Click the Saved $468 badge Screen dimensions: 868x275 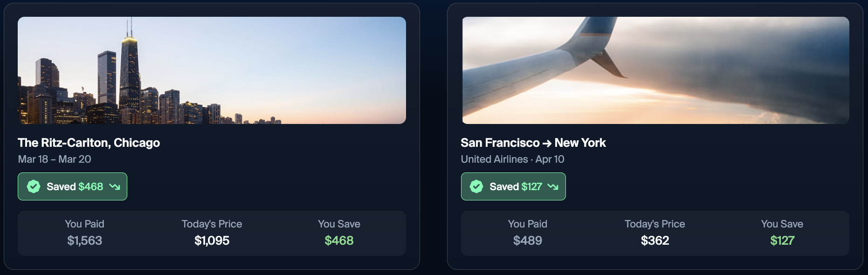point(72,186)
